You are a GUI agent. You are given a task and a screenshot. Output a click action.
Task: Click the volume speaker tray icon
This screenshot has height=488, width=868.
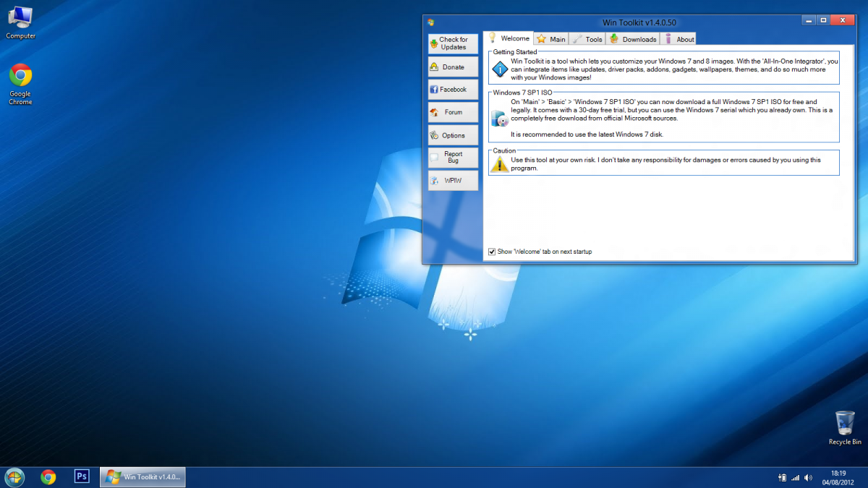click(x=808, y=477)
